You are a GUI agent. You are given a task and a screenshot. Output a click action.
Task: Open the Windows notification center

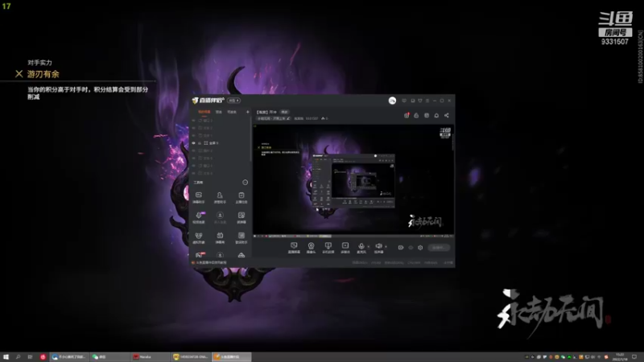(634, 357)
